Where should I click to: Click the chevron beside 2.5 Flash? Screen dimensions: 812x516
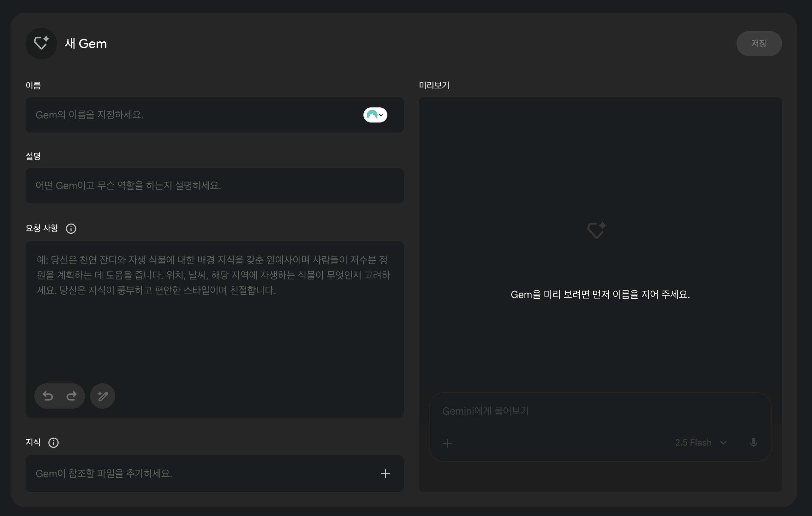(723, 442)
